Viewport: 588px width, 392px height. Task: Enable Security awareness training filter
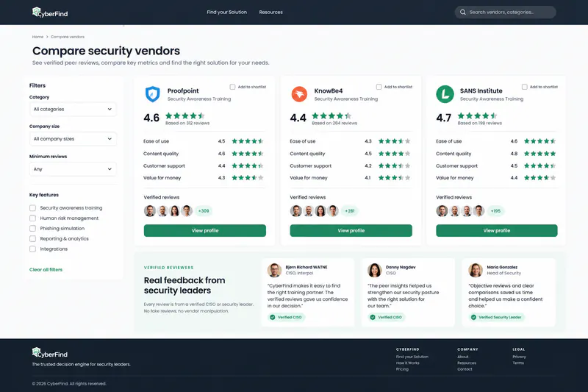click(32, 208)
